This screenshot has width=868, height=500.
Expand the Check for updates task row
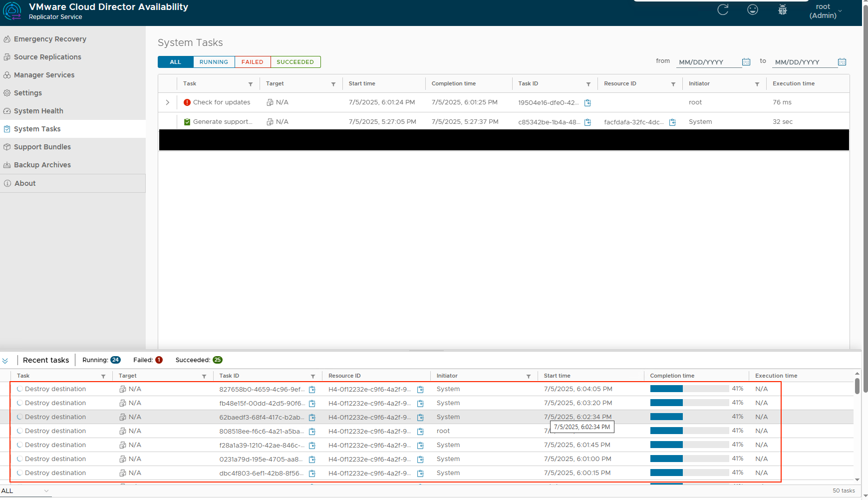[168, 102]
